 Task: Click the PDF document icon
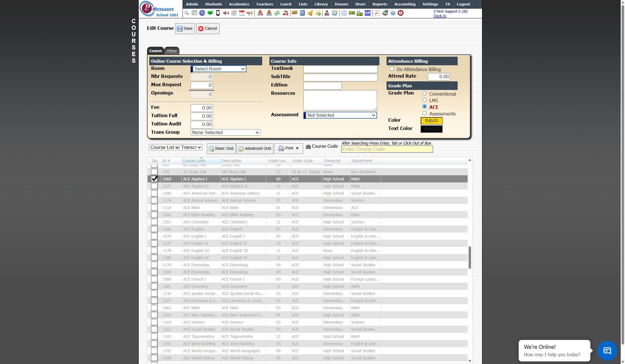tap(377, 13)
